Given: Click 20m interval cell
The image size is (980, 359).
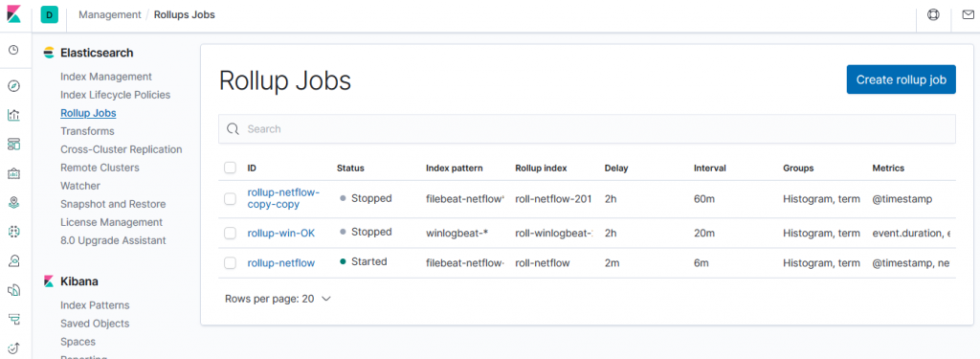Looking at the screenshot, I should 703,233.
